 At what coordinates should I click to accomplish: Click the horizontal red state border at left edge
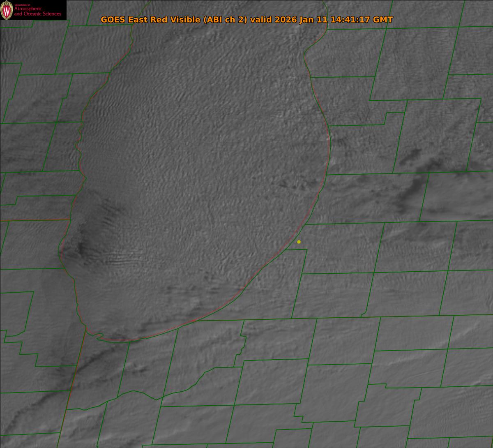(x=33, y=220)
